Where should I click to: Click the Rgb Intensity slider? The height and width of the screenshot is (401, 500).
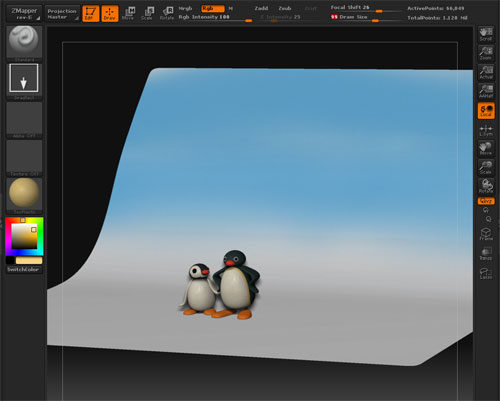coord(215,17)
